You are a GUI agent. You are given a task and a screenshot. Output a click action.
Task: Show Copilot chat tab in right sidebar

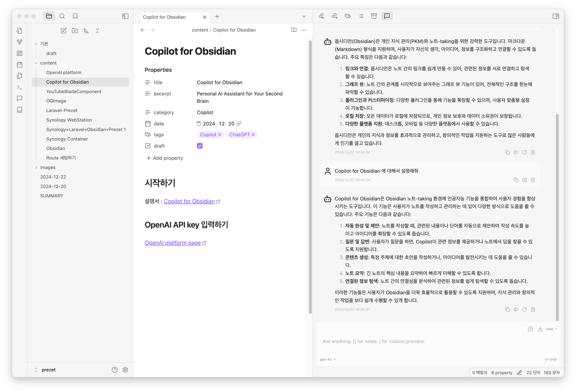pos(387,16)
